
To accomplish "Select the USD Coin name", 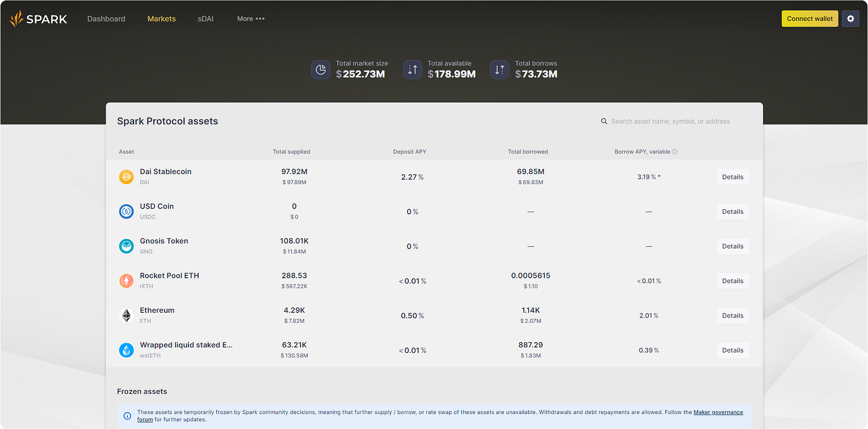I will pos(157,206).
